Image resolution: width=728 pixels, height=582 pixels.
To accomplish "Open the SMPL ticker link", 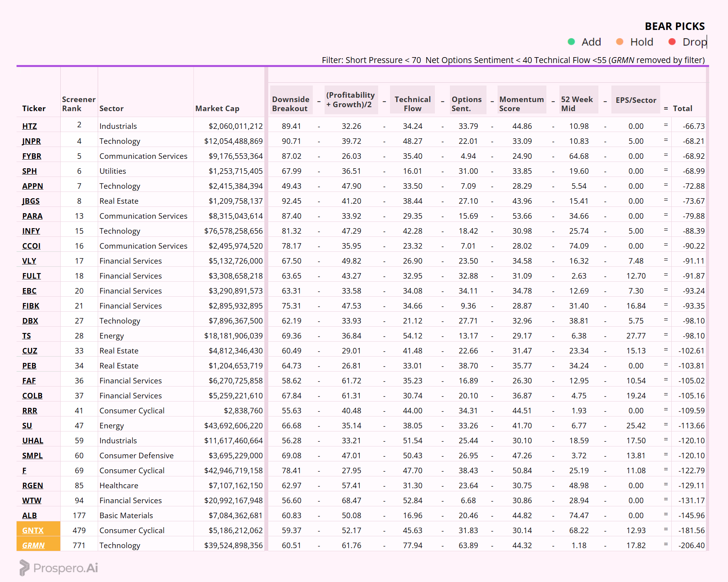I will point(32,456).
